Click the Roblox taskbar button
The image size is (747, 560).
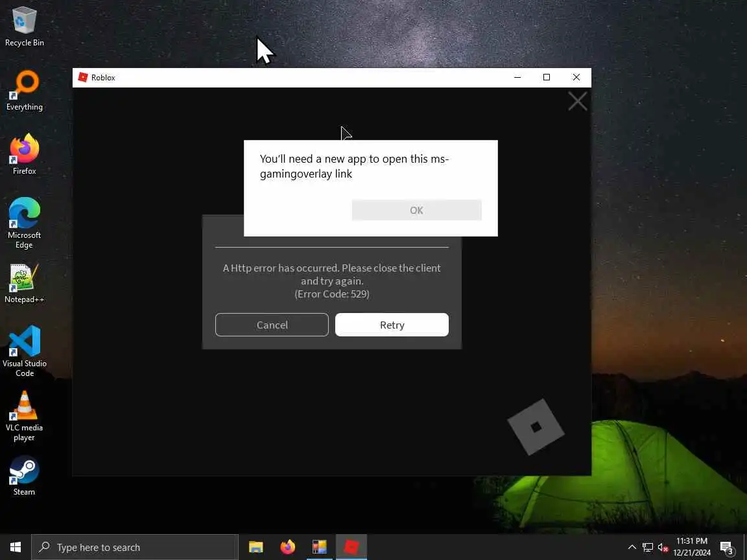point(351,547)
